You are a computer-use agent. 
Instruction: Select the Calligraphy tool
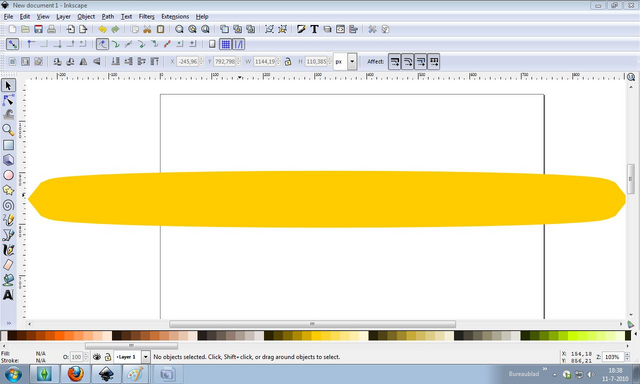tap(8, 250)
